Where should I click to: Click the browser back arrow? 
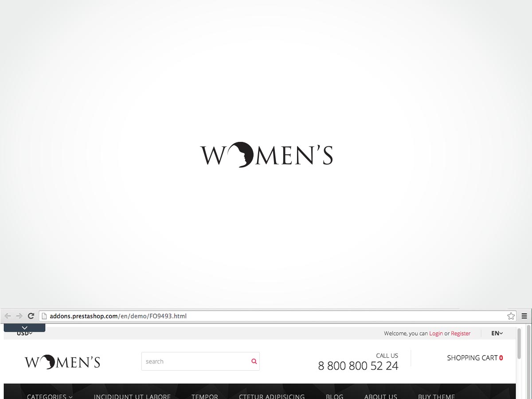(8, 316)
